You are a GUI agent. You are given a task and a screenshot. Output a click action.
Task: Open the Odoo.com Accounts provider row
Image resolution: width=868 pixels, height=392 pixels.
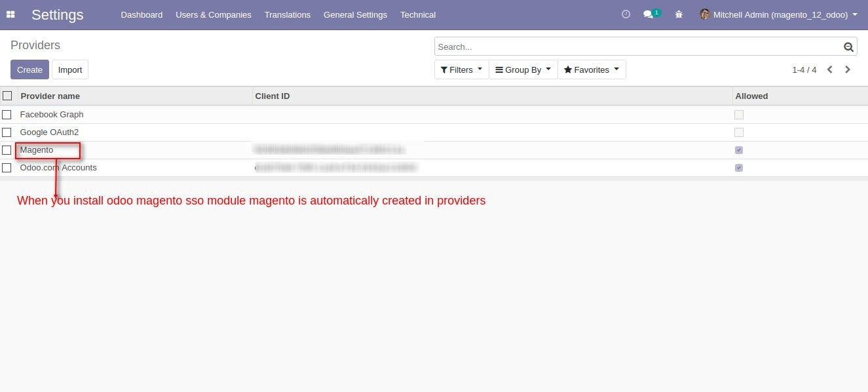tap(434, 168)
